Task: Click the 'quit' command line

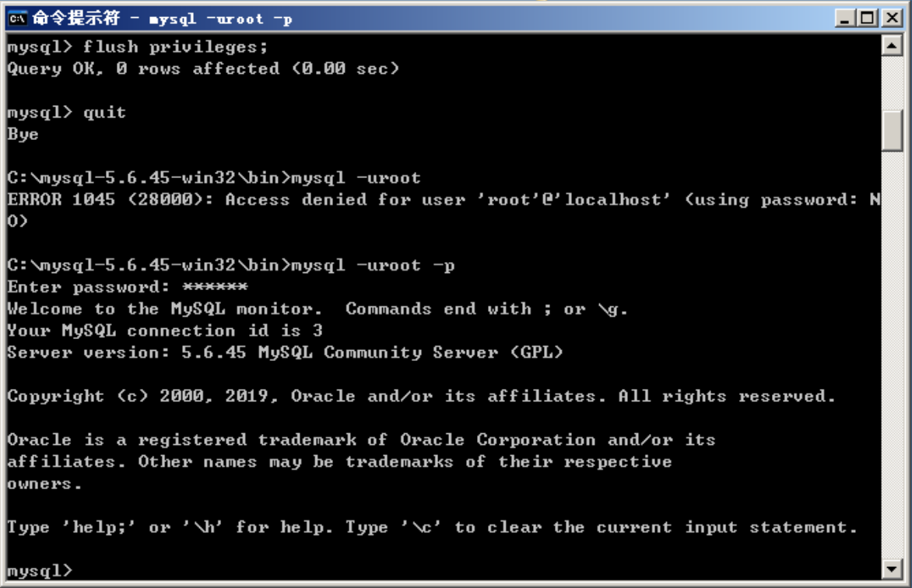Action: click(x=66, y=112)
